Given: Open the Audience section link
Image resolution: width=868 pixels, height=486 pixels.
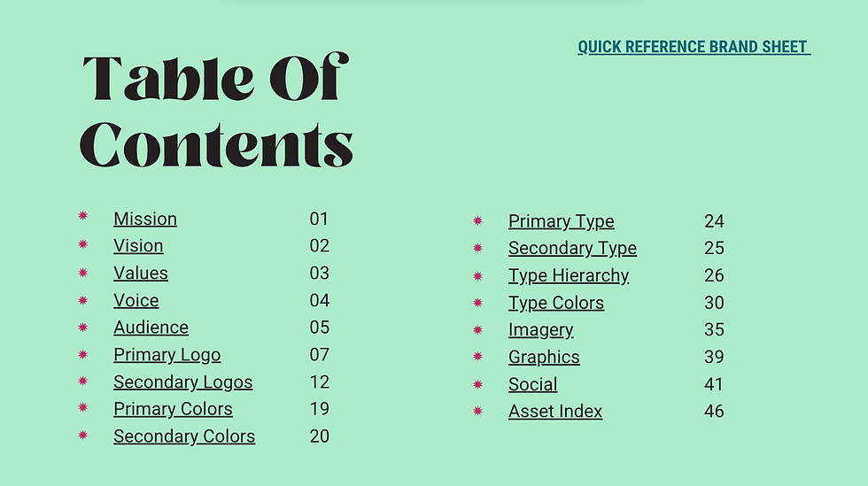Looking at the screenshot, I should [x=151, y=328].
